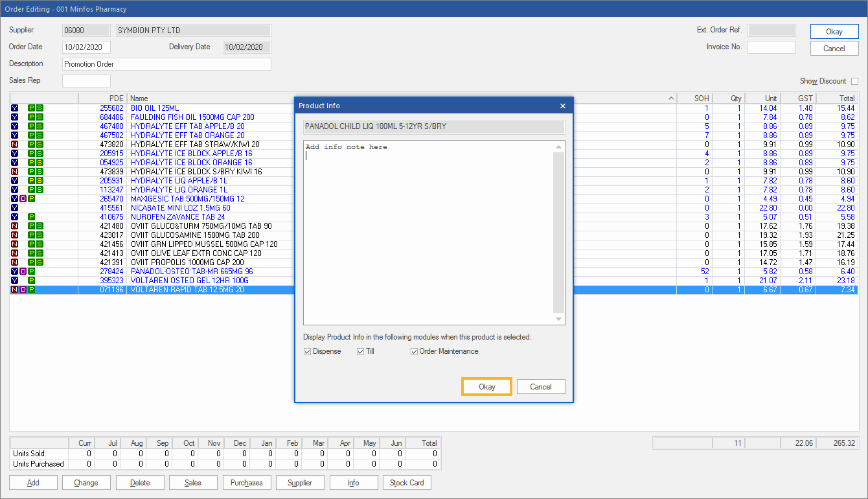Image resolution: width=868 pixels, height=499 pixels.
Task: Click the Info button
Action: click(354, 483)
